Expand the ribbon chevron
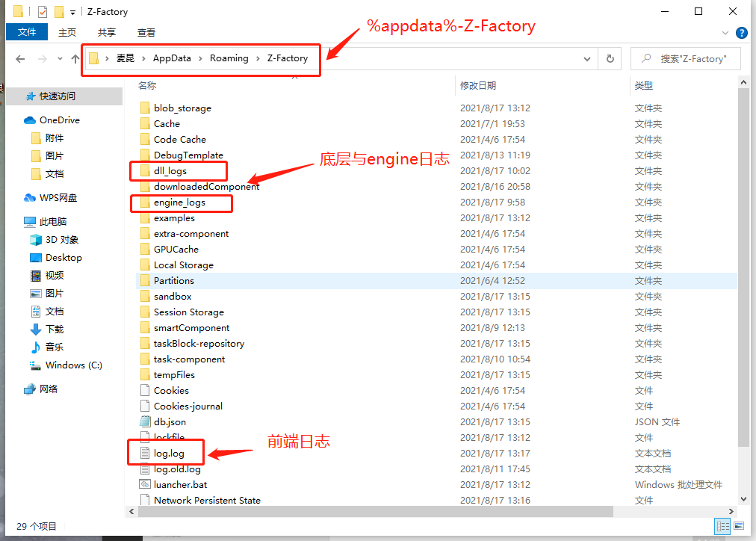This screenshot has height=541, width=756. point(725,33)
